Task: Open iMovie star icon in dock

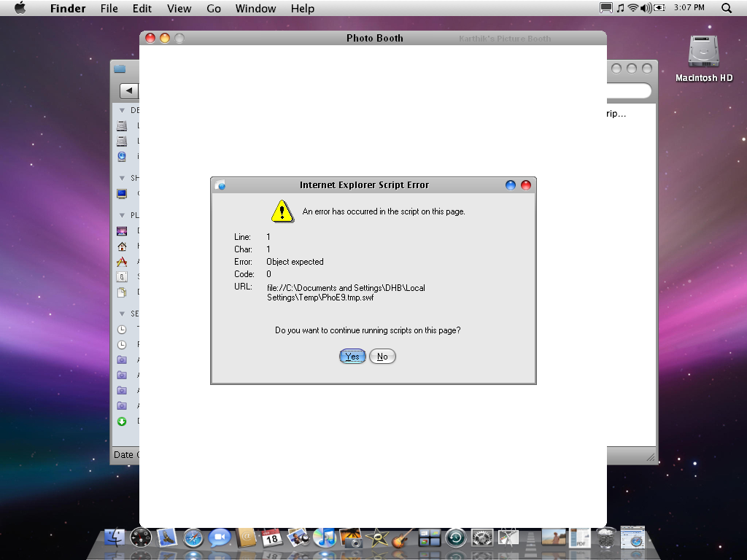Action: (x=377, y=538)
